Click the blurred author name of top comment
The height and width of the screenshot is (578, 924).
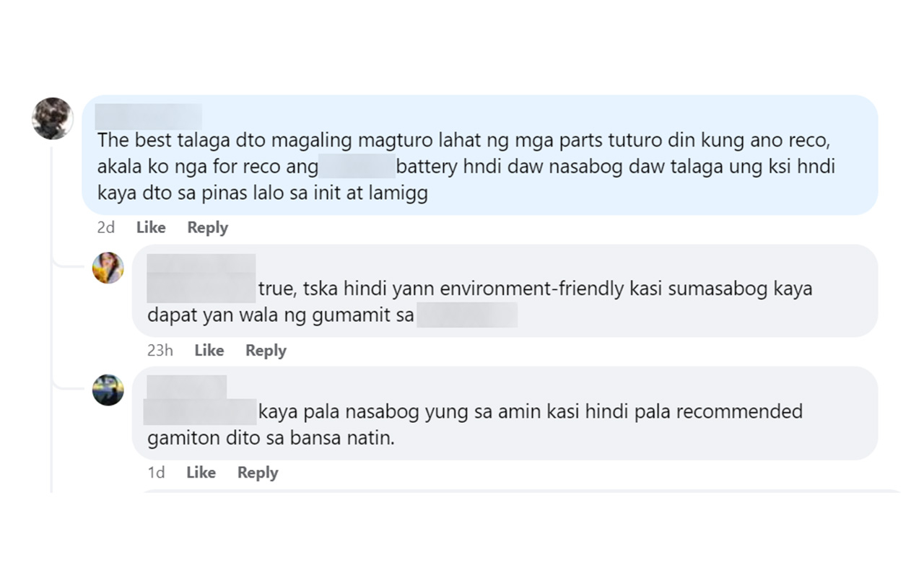(148, 116)
